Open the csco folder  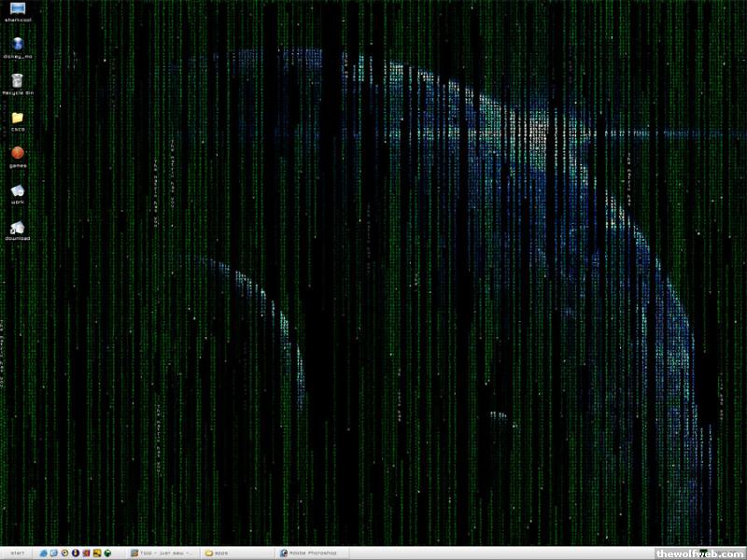[x=18, y=118]
